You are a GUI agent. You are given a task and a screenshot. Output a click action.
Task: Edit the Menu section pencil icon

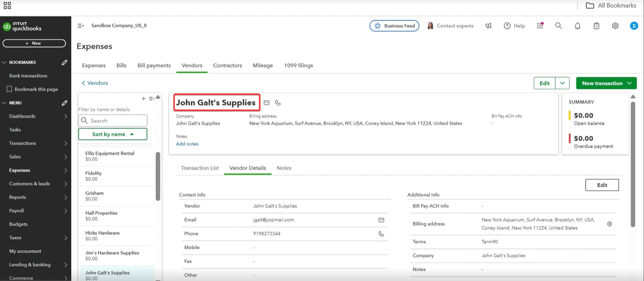point(64,103)
